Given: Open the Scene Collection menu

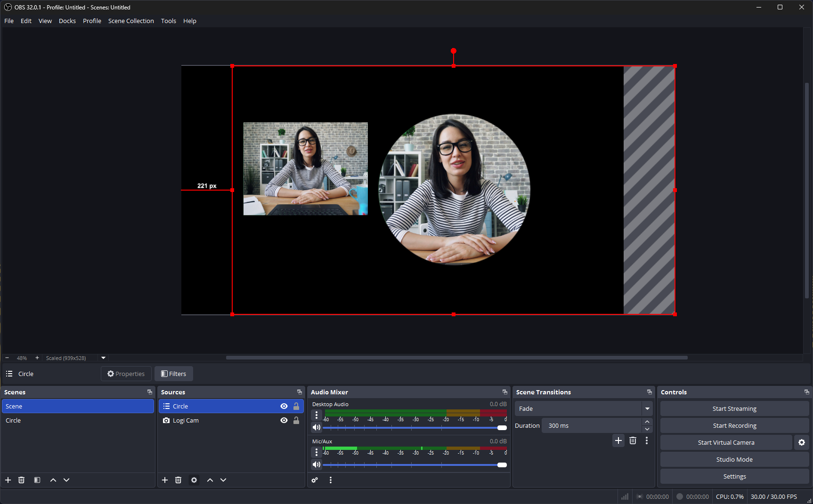Looking at the screenshot, I should pyautogui.click(x=131, y=21).
